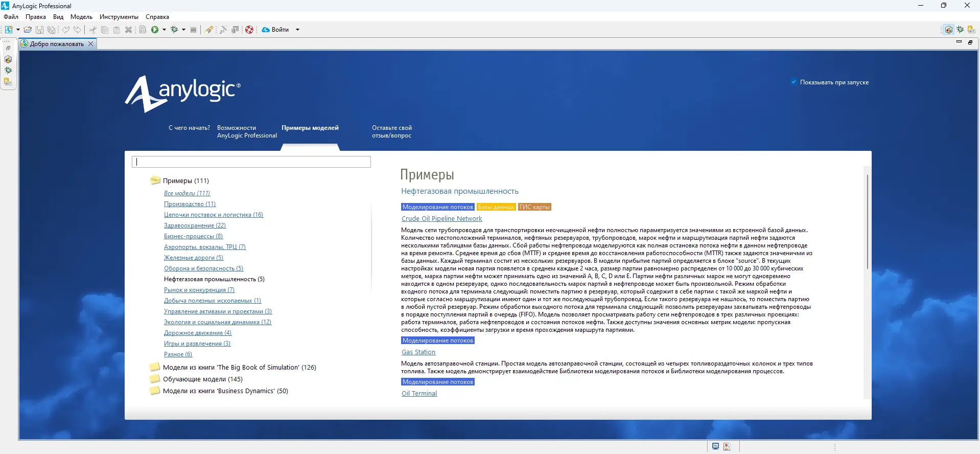The width and height of the screenshot is (980, 454).
Task: Click the Debug bug icon in toolbar
Action: [175, 30]
